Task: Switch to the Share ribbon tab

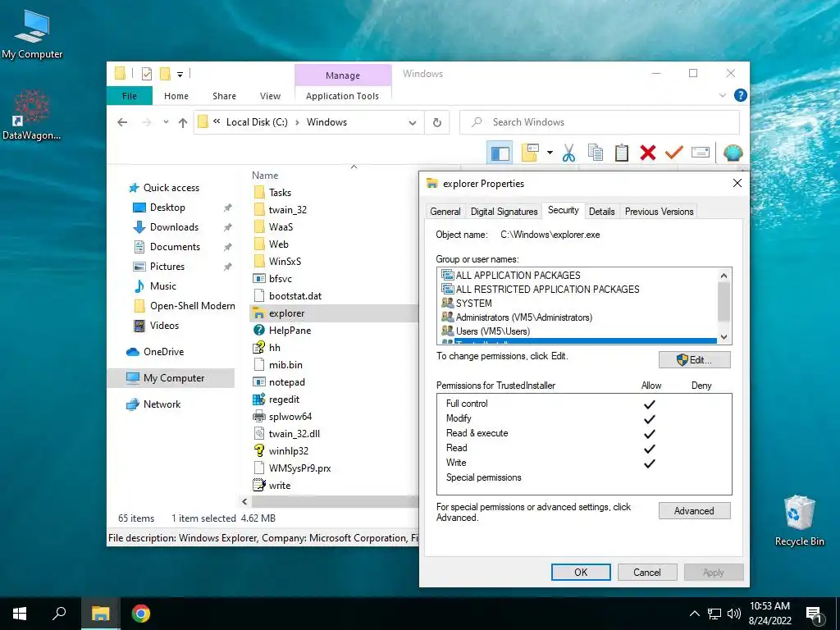Action: tap(224, 96)
